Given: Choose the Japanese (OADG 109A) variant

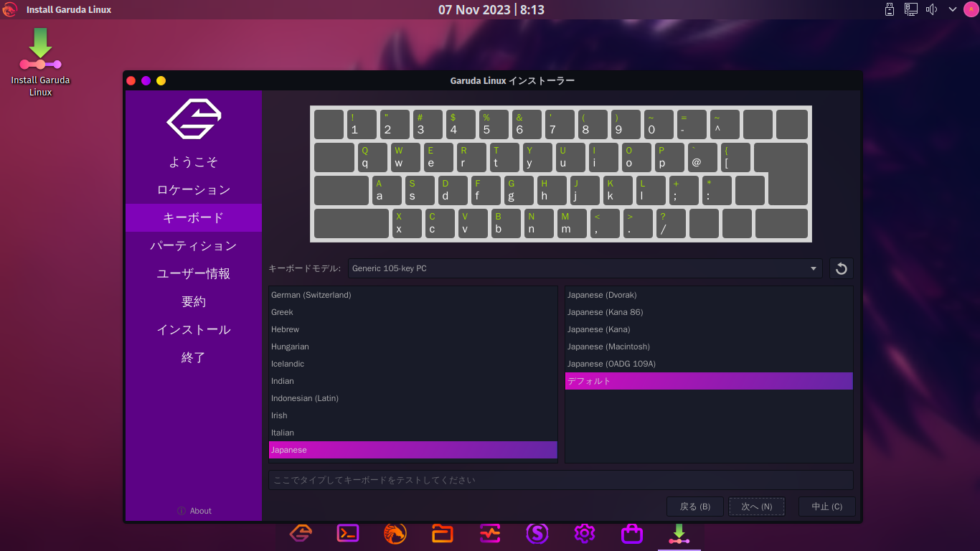Looking at the screenshot, I should click(x=709, y=364).
